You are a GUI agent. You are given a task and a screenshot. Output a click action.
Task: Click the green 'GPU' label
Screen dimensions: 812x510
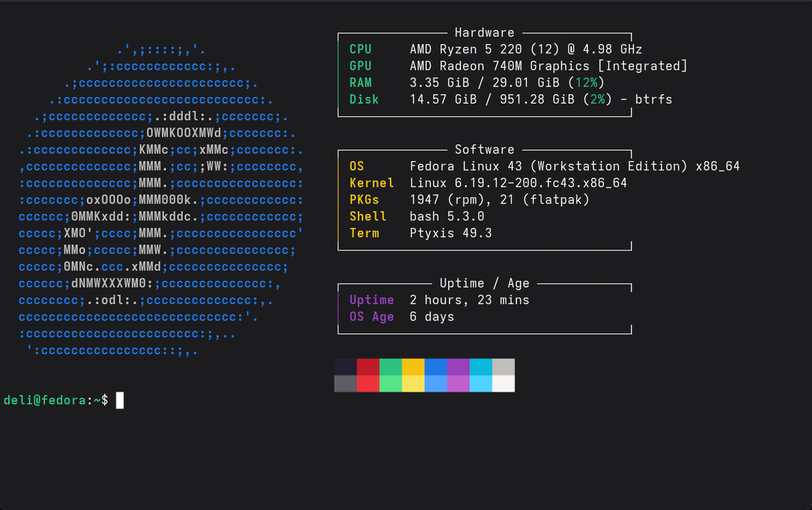pyautogui.click(x=361, y=66)
